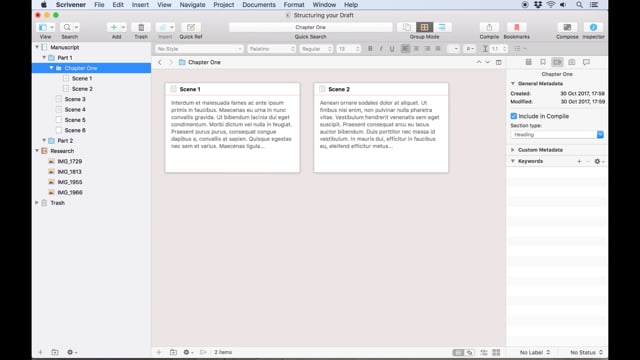Open the list style dropdown
Screen dimensions: 640x360
pyautogui.click(x=520, y=49)
